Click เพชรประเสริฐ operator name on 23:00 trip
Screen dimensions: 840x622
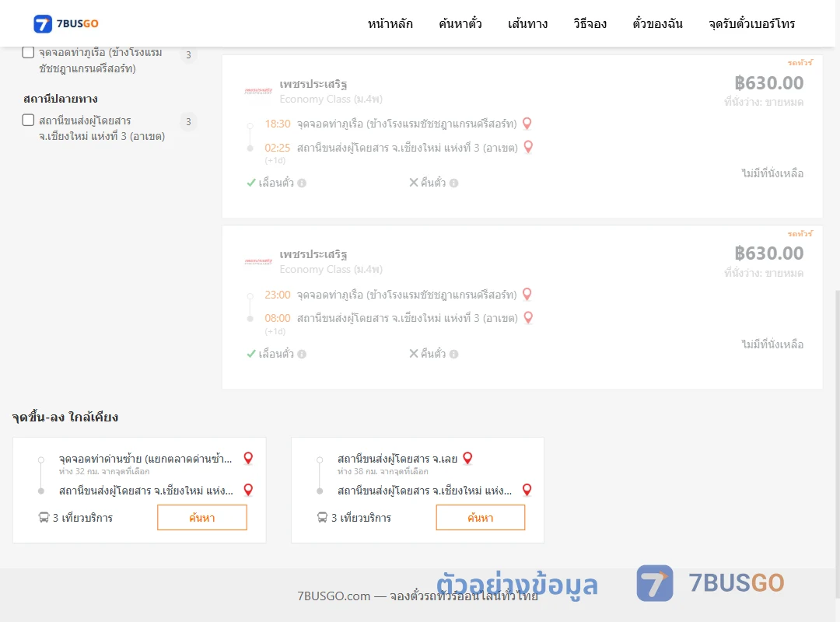click(x=313, y=254)
